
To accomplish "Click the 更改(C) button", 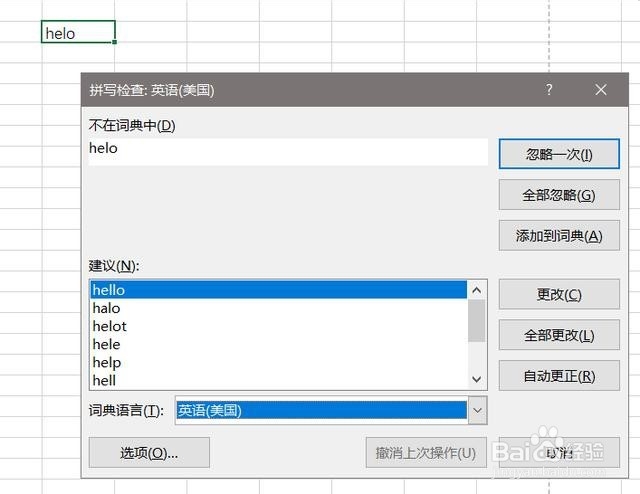I will pos(559,294).
